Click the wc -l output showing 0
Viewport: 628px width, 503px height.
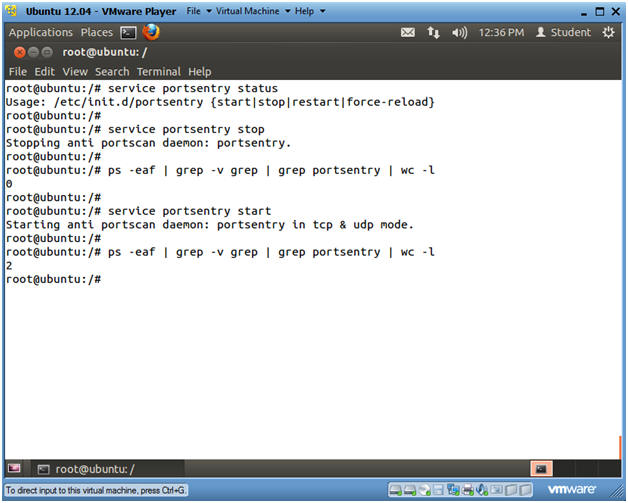(9, 184)
